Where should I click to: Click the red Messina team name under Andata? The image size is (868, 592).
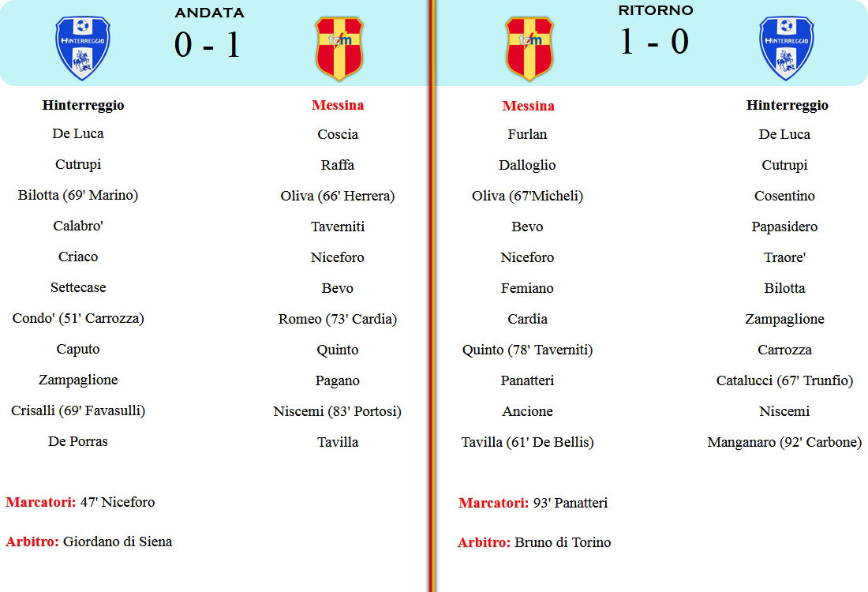click(x=338, y=105)
